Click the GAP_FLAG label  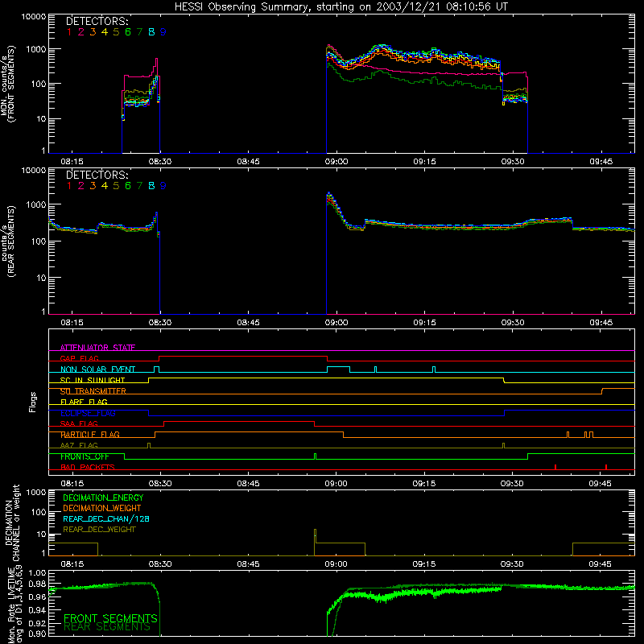tap(79, 358)
